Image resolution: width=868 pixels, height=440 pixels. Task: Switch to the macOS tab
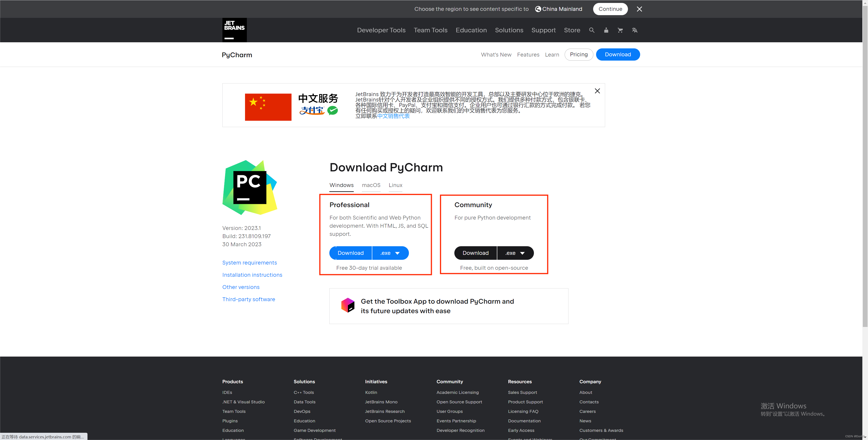[371, 185]
